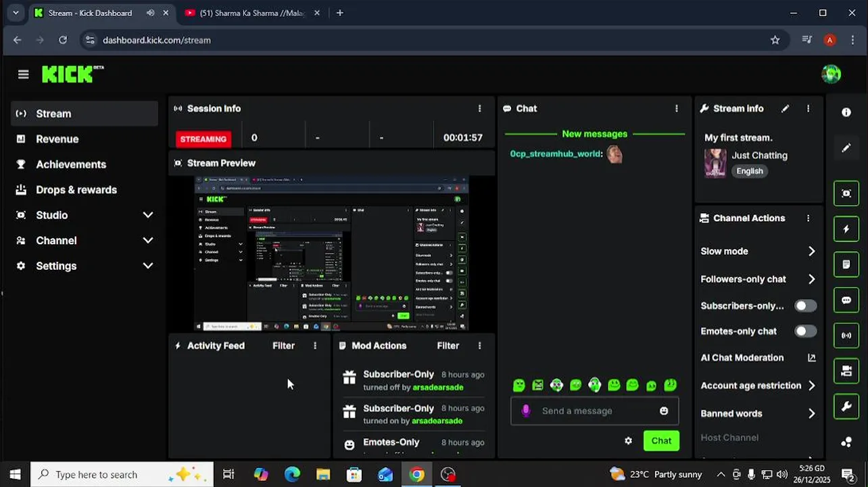The image size is (868, 487).
Task: Open the Activity Feed three-dot menu
Action: coord(315,346)
